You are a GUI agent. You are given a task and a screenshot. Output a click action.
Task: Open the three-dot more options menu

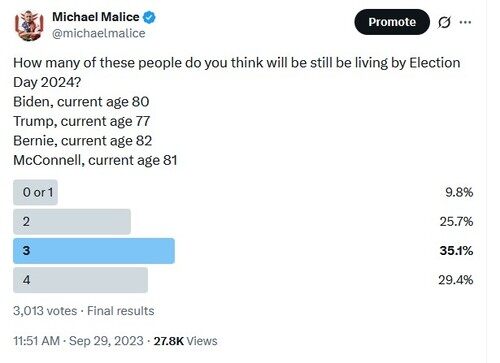click(x=465, y=22)
